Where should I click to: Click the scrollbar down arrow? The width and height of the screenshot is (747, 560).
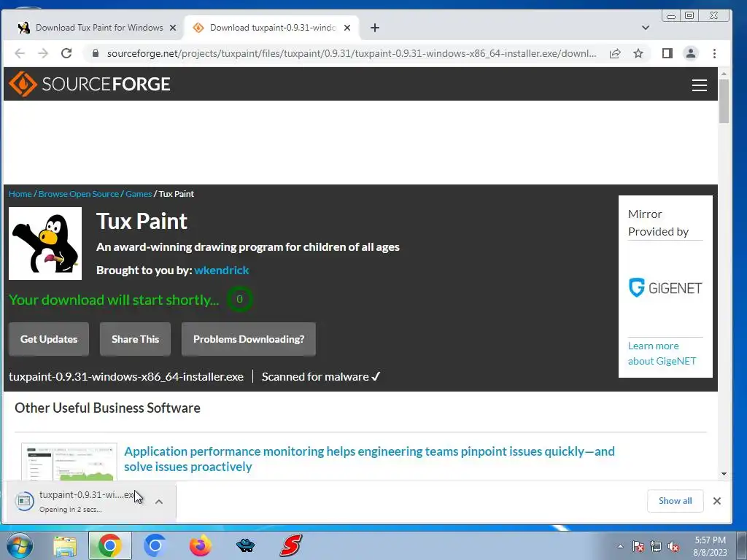coord(724,474)
